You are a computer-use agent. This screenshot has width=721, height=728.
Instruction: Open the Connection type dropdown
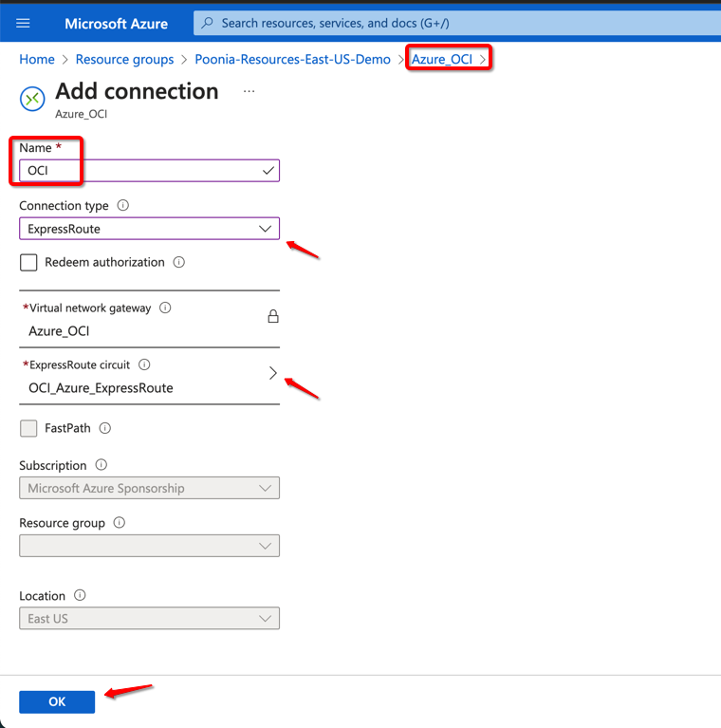tap(149, 229)
